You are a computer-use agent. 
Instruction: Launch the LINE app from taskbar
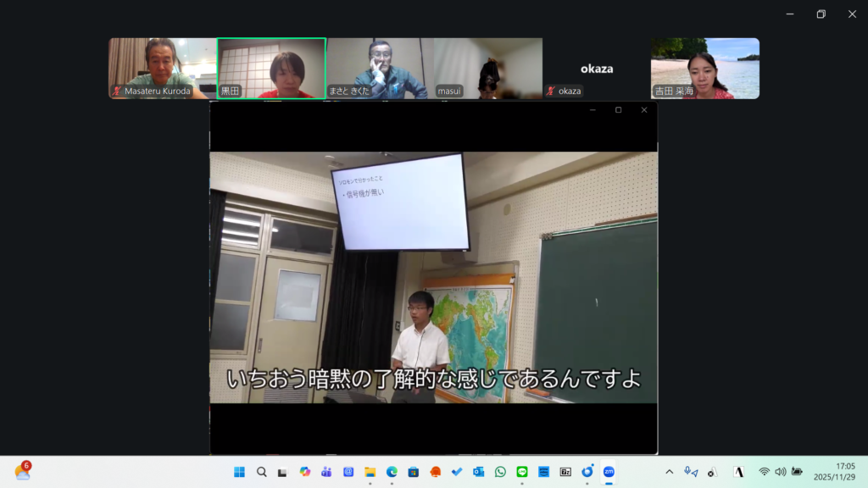pyautogui.click(x=522, y=472)
